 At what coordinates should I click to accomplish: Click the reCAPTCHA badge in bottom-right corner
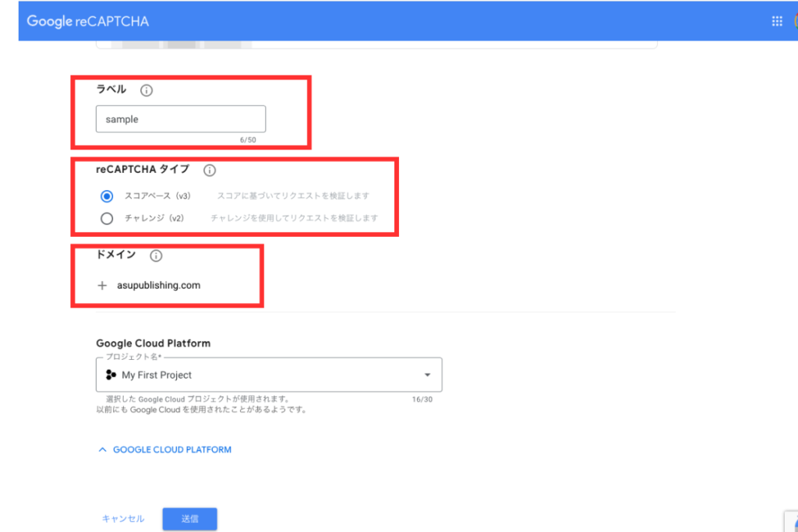(x=791, y=520)
